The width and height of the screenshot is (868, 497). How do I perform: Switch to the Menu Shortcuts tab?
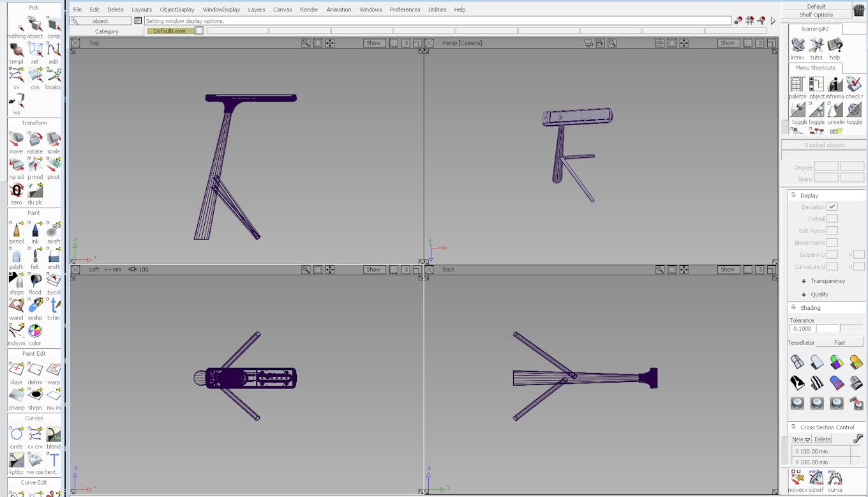coord(815,68)
